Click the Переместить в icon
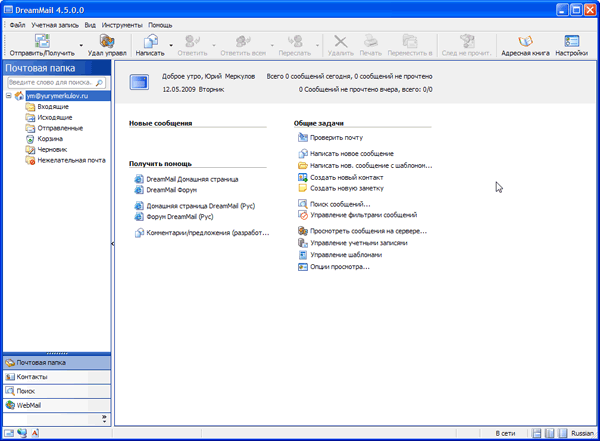Viewport: 600px width, 441px height. [x=410, y=41]
